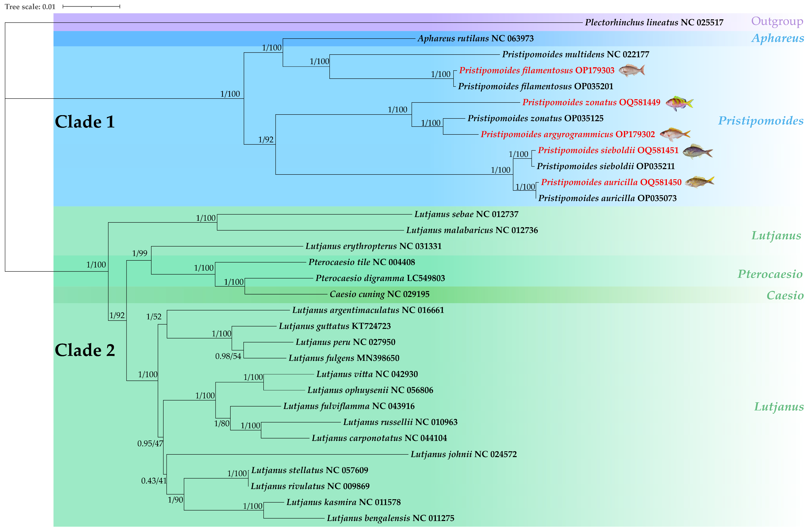This screenshot has height=532, width=807.
Task: Select Lutjanus johnii NC 024572 leaf
Action: 463,454
